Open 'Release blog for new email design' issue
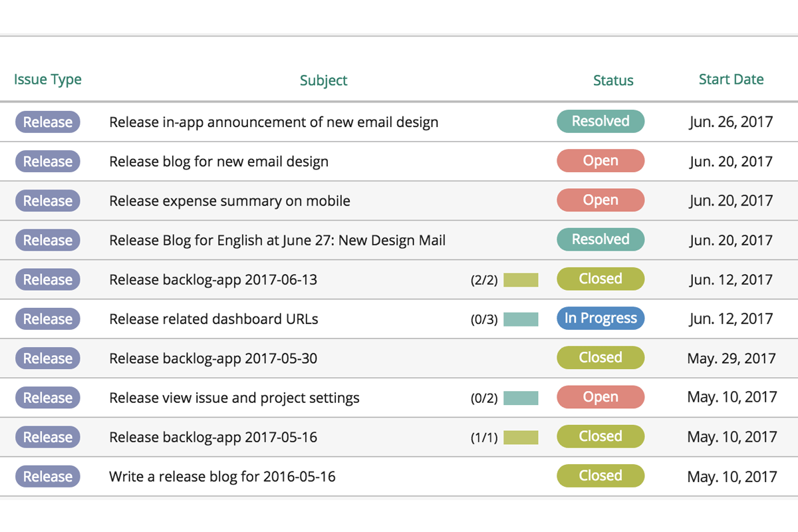Image resolution: width=798 pixels, height=532 pixels. click(219, 162)
